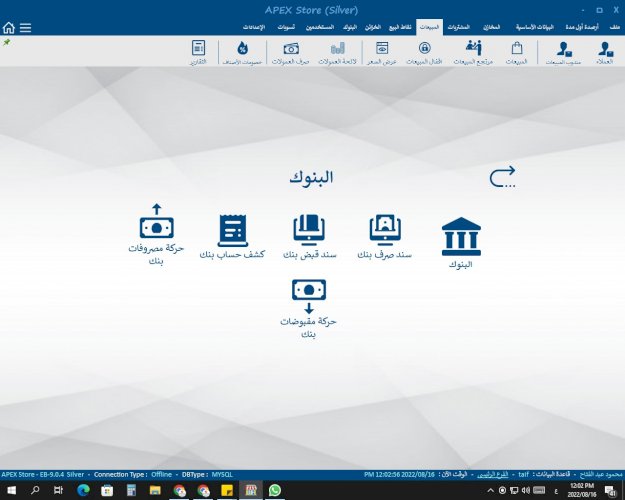Open حركة مقبوضات بنك report
Image resolution: width=625 pixels, height=500 pixels.
(x=308, y=308)
